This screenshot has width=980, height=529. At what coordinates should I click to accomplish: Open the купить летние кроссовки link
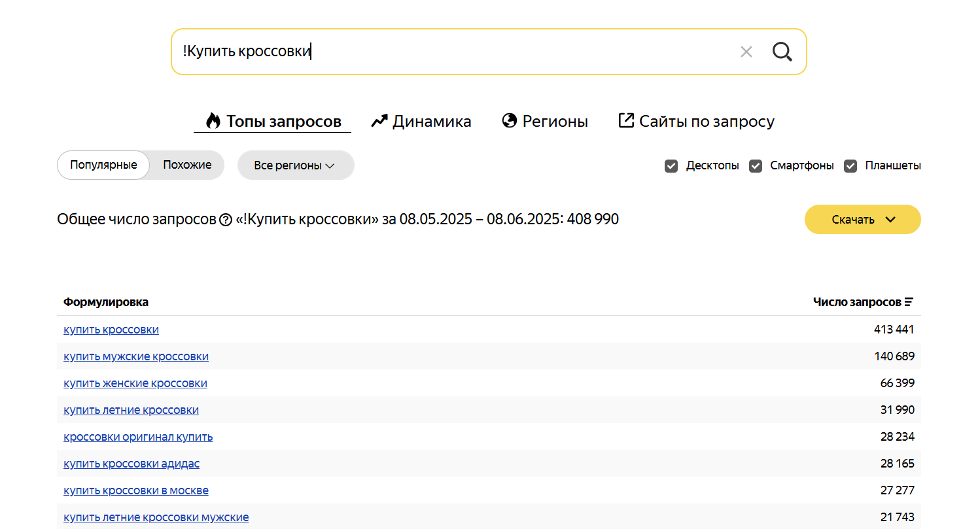pyautogui.click(x=131, y=410)
